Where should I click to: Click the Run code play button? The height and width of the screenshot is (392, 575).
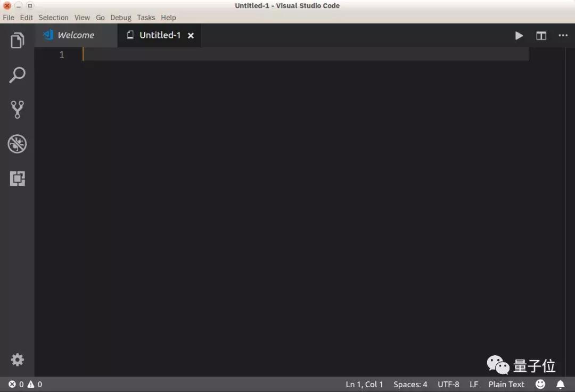coord(519,35)
